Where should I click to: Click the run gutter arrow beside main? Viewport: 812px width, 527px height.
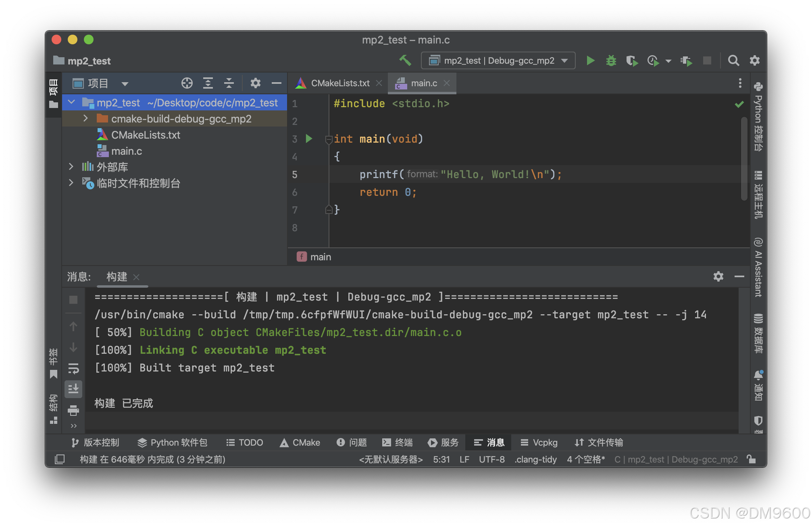coord(309,139)
